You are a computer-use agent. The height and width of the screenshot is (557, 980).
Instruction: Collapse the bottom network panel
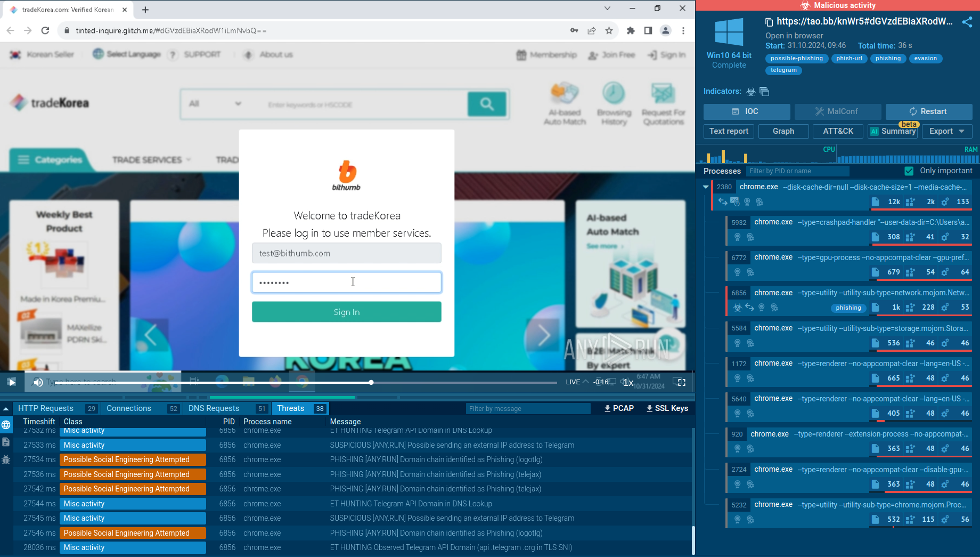(x=6, y=409)
